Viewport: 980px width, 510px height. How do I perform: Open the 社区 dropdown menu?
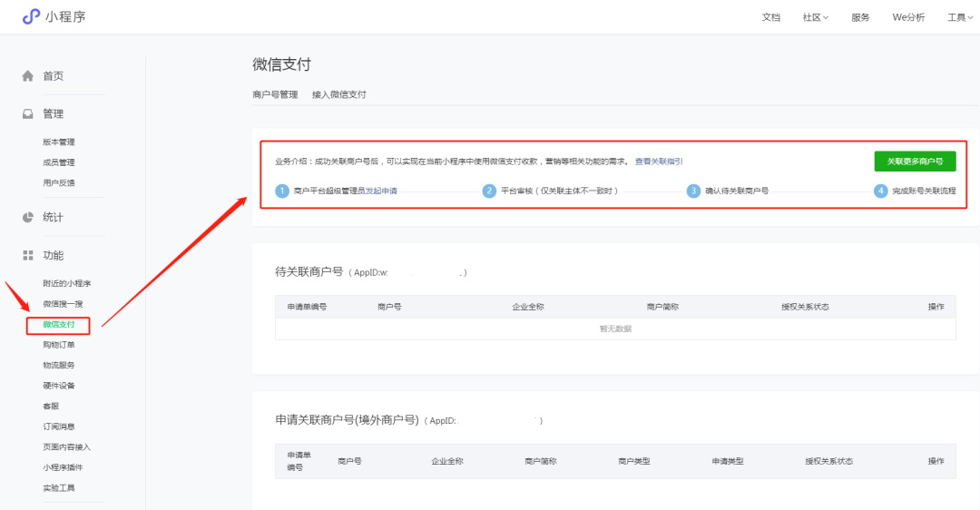815,17
